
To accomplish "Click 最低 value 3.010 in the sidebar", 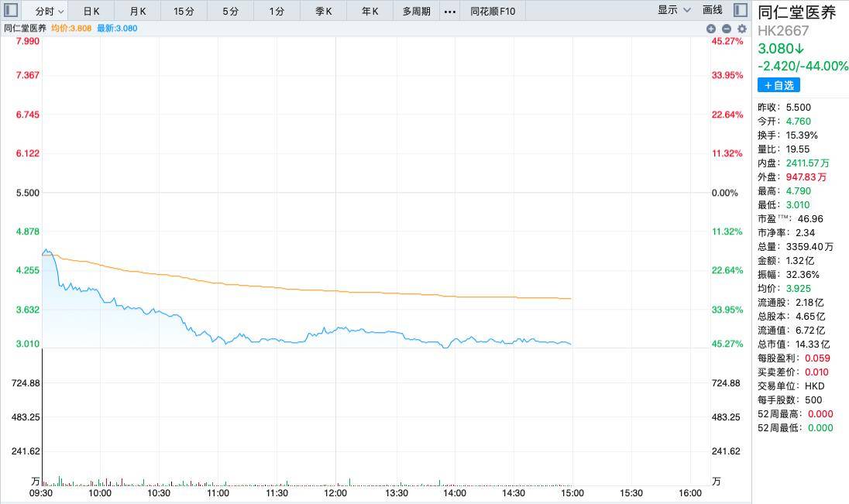I will (798, 204).
